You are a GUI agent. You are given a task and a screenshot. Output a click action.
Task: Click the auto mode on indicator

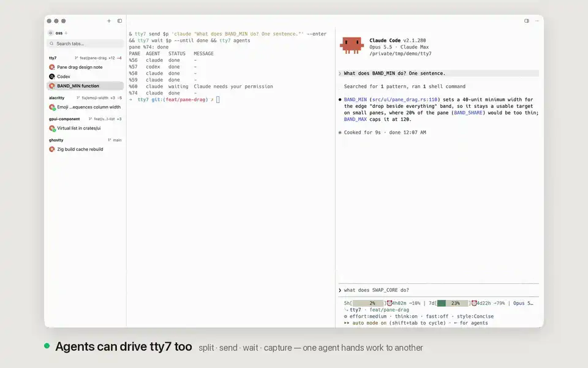(x=369, y=323)
